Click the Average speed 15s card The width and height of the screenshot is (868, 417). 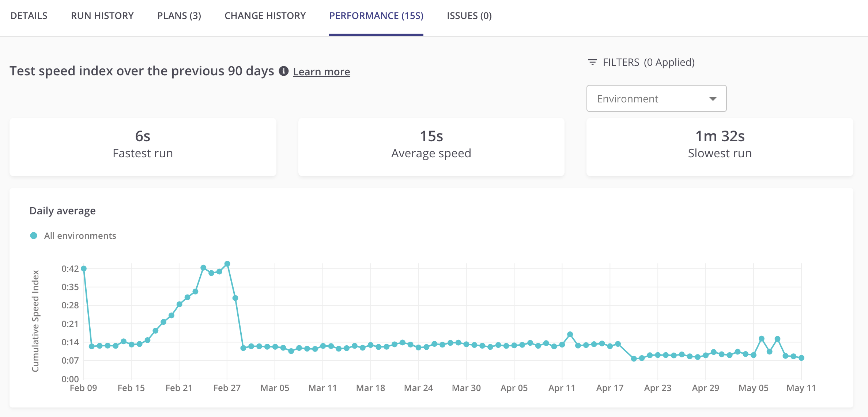point(431,147)
